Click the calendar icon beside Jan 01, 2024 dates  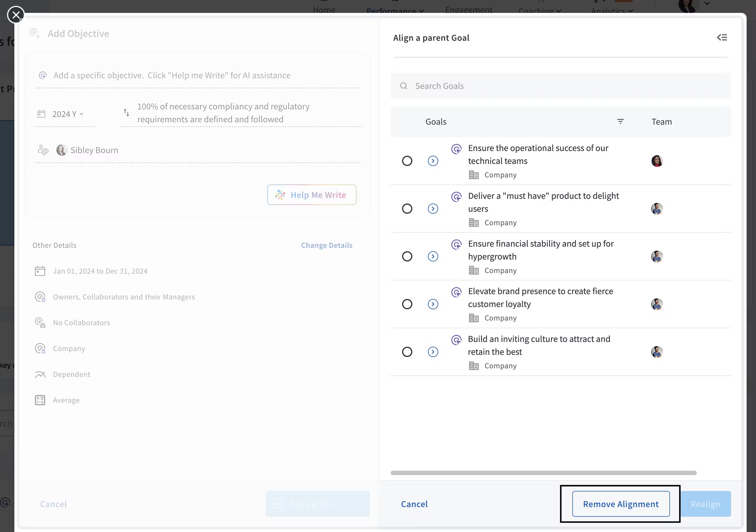click(x=40, y=271)
